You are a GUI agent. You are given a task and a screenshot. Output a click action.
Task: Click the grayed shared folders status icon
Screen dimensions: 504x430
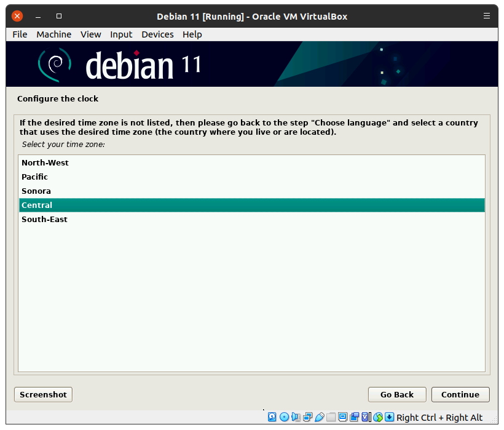point(331,417)
